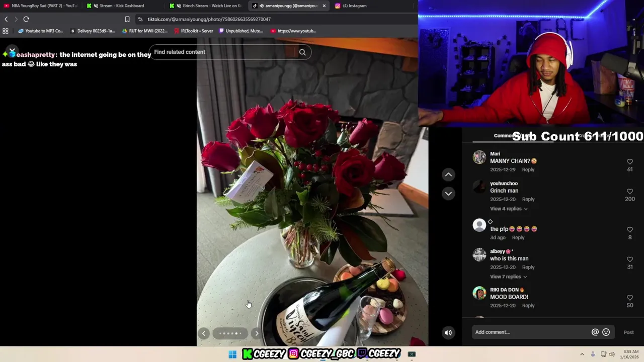
Task: Like RIKI DA DON's MOOD BOARD comment
Action: pyautogui.click(x=630, y=298)
